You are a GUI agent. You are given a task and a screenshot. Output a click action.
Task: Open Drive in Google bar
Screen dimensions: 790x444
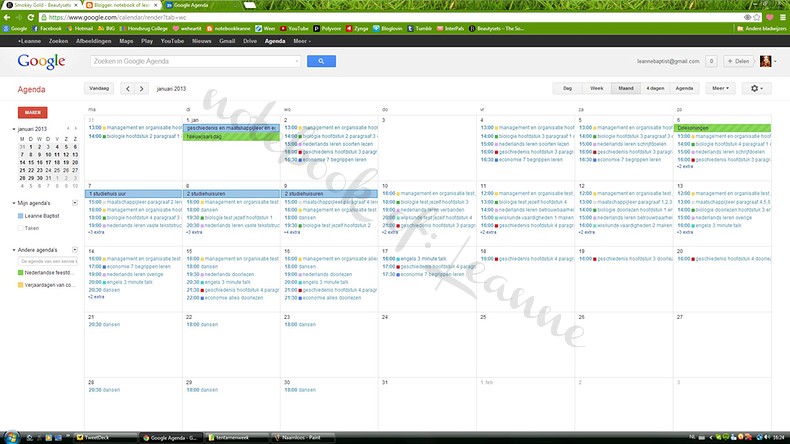pyautogui.click(x=250, y=41)
